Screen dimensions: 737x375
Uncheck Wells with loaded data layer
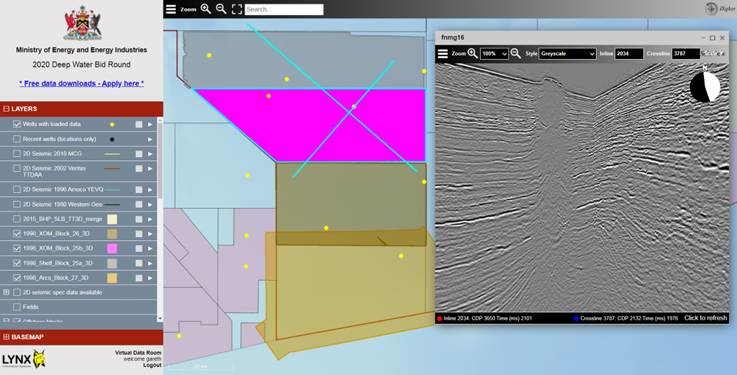(17, 124)
